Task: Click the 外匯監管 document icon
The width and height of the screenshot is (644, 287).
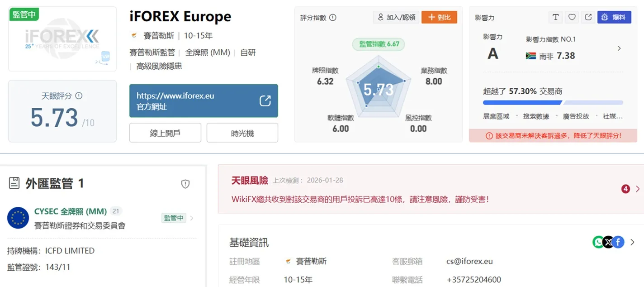Action: 14,183
